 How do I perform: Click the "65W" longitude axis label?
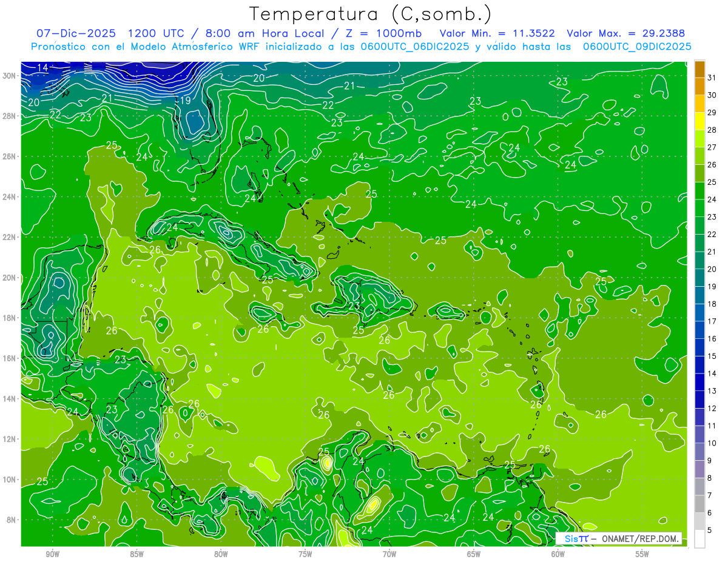click(x=474, y=554)
